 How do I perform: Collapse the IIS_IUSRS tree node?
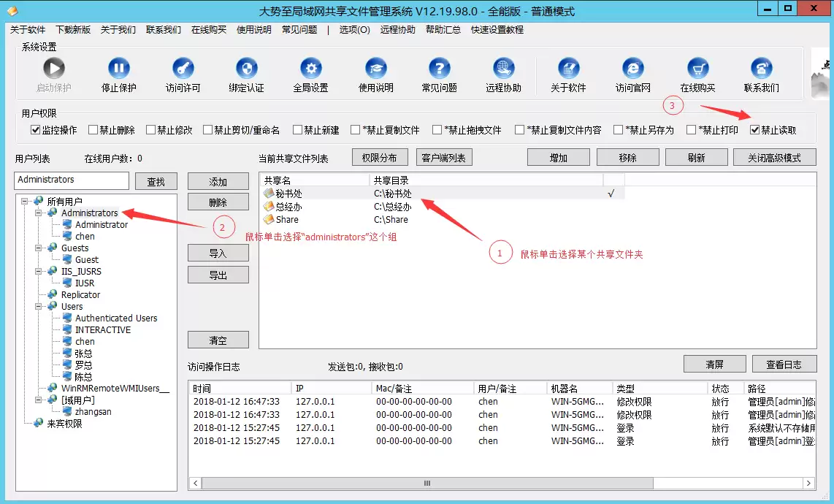[x=38, y=272]
